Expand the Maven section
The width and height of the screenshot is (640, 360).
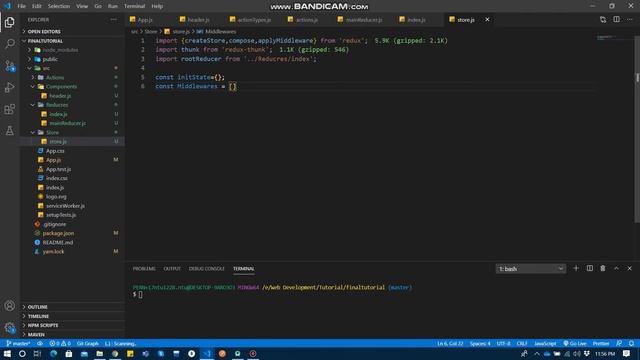pyautogui.click(x=73, y=334)
